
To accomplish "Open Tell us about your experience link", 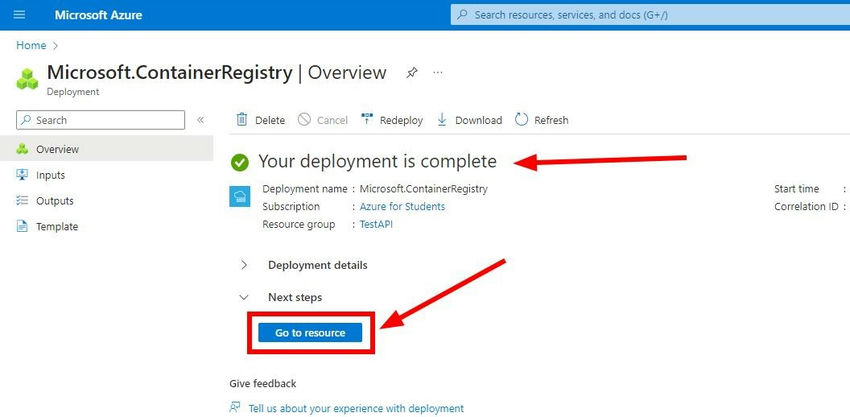I will coord(356,408).
